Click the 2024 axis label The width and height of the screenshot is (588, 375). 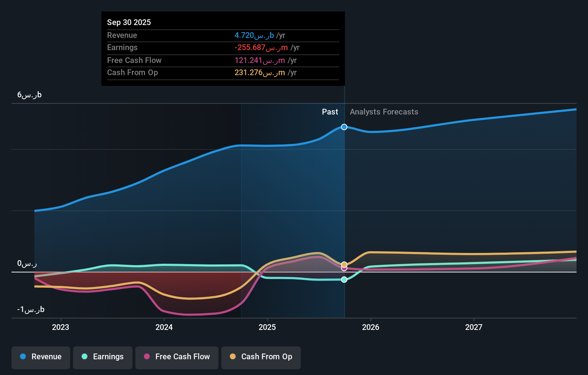tap(164, 327)
